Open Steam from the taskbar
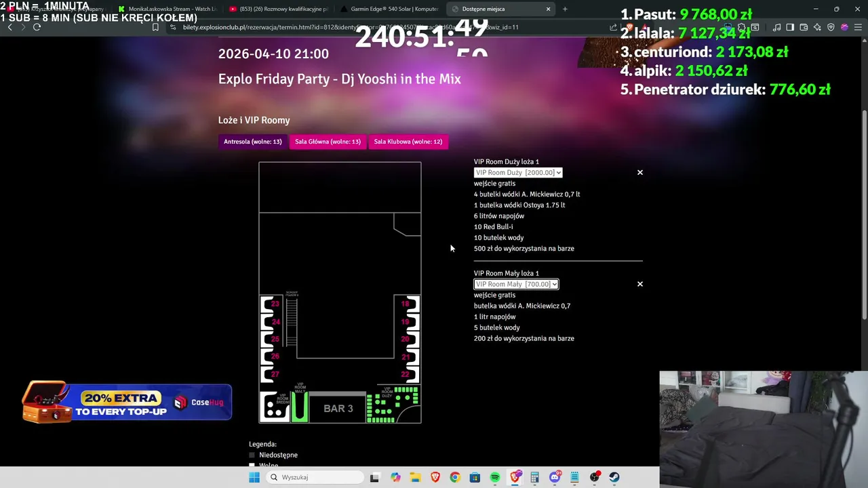 (614, 477)
